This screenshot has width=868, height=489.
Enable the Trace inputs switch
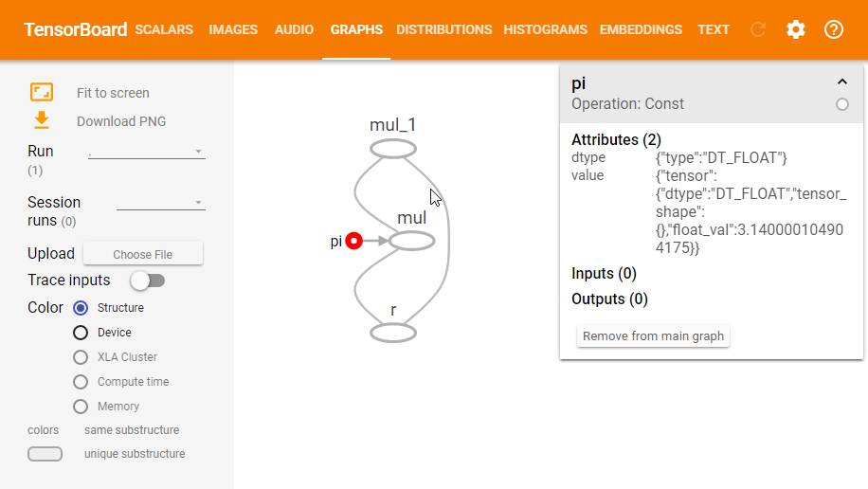pyautogui.click(x=147, y=281)
